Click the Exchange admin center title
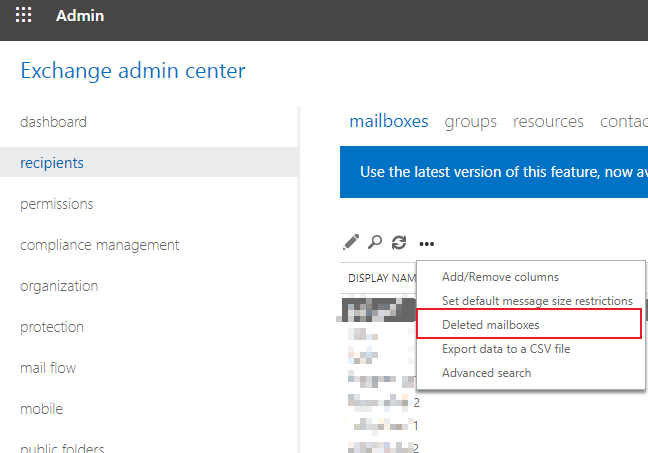Image resolution: width=648 pixels, height=453 pixels. pyautogui.click(x=133, y=71)
